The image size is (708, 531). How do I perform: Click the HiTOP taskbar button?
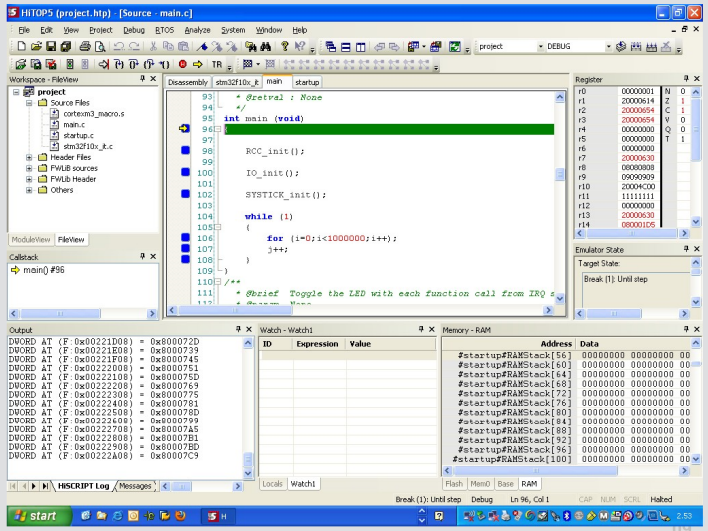tap(219, 516)
